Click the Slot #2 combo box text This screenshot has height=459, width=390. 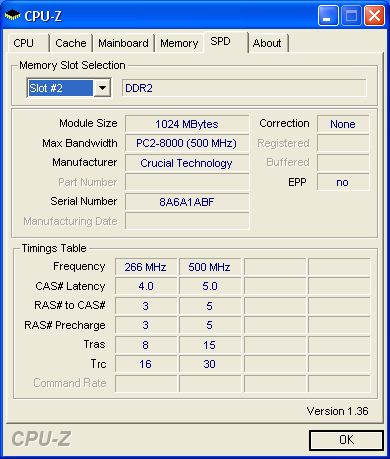60,88
